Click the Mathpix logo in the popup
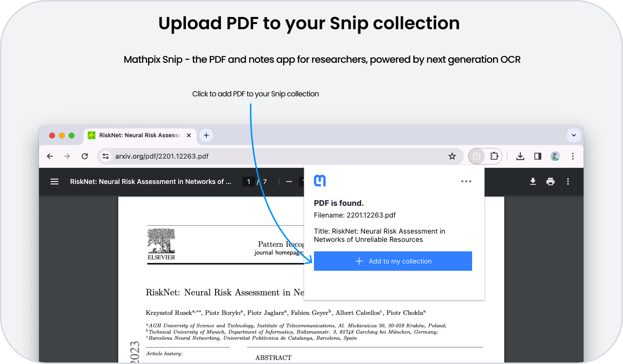 tap(320, 181)
